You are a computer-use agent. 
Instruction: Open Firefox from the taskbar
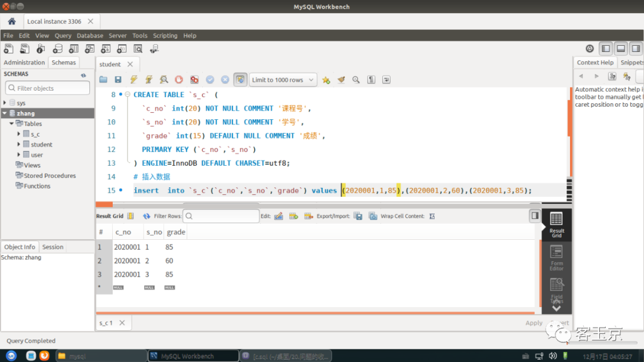44,356
